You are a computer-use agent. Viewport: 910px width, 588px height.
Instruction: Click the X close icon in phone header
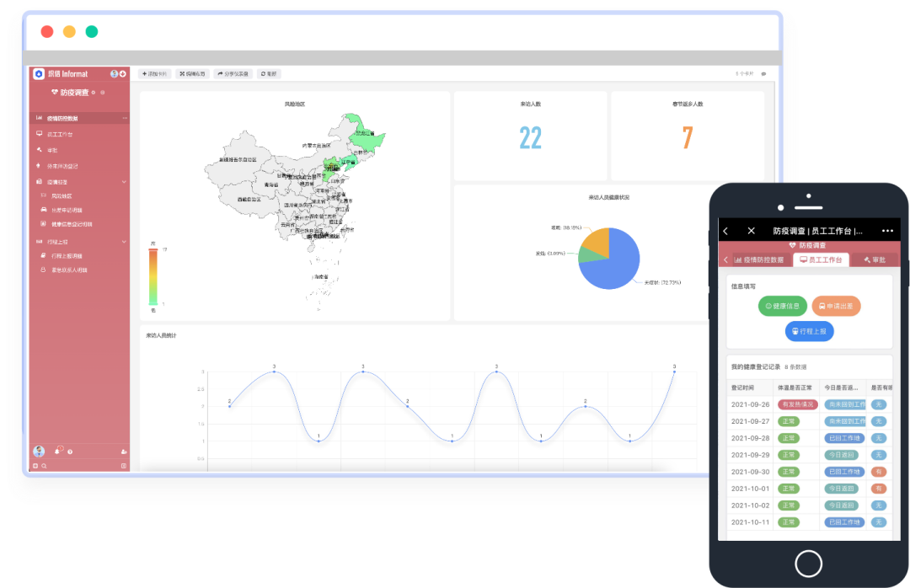[x=751, y=231]
